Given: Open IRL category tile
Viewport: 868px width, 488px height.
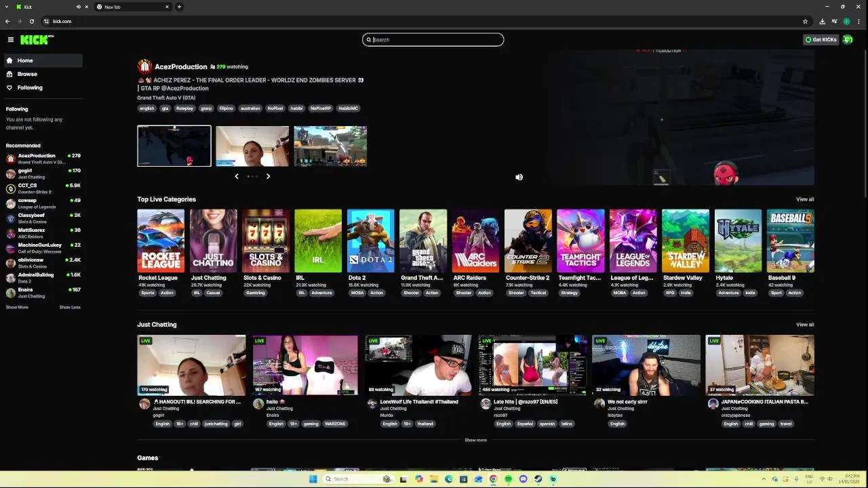Looking at the screenshot, I should [318, 241].
